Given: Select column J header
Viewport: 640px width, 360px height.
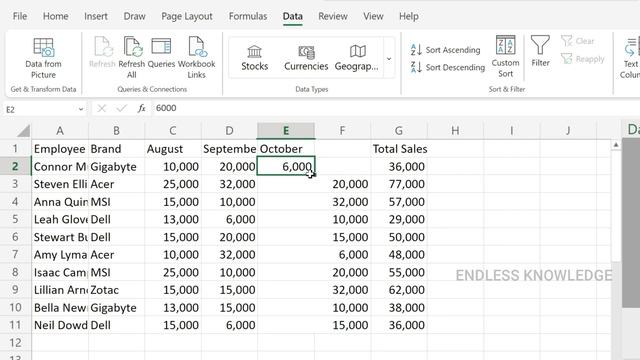Looking at the screenshot, I should 568,131.
